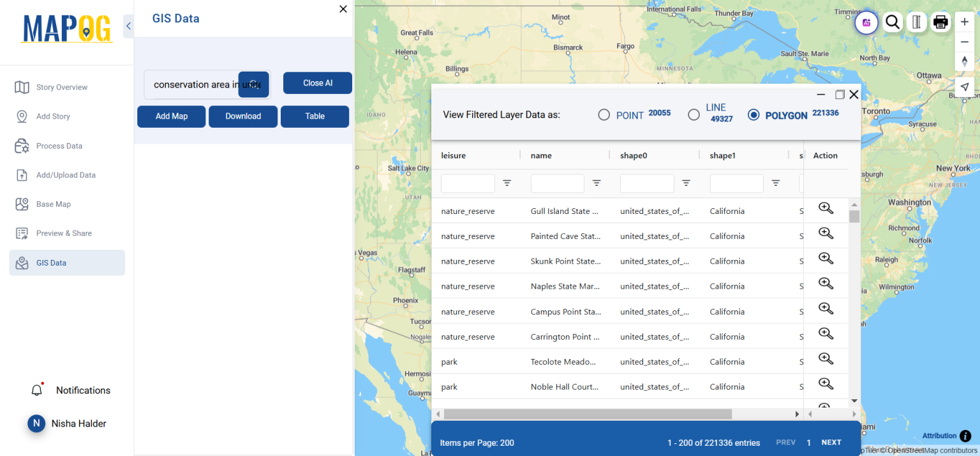Click the compass orientation icon

pos(964,61)
